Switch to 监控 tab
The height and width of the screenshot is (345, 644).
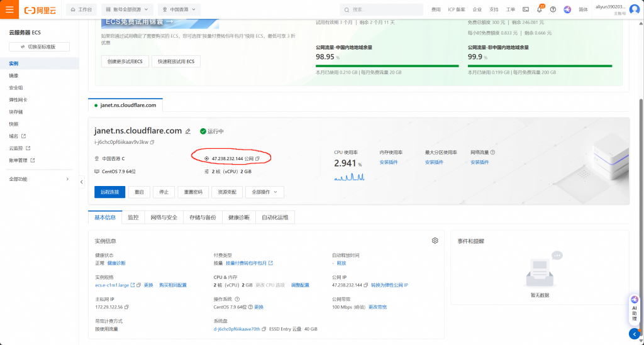pyautogui.click(x=133, y=217)
